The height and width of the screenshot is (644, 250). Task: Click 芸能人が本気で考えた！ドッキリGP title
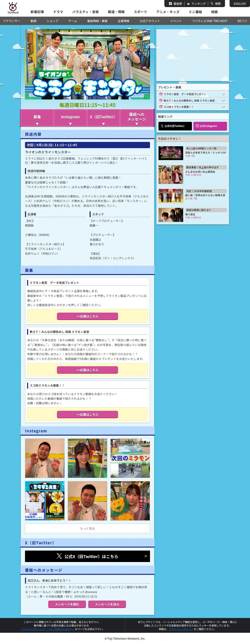pyautogui.click(x=205, y=153)
